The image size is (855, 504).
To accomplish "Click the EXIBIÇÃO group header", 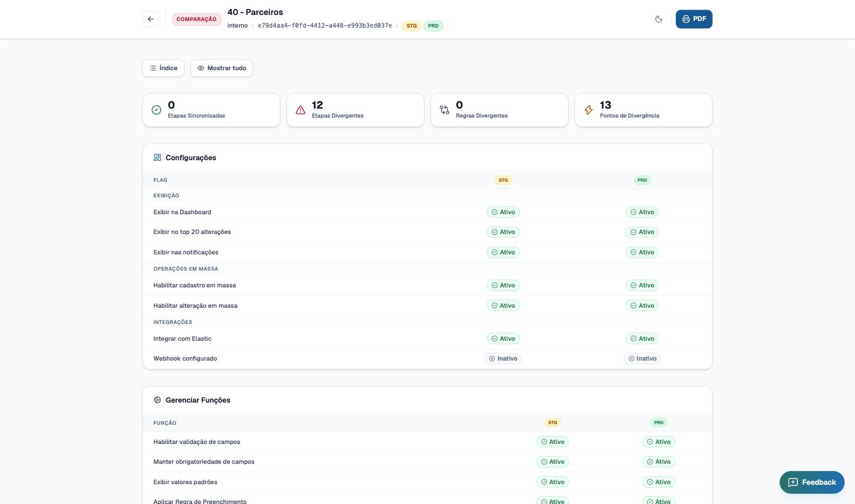I will [x=166, y=196].
